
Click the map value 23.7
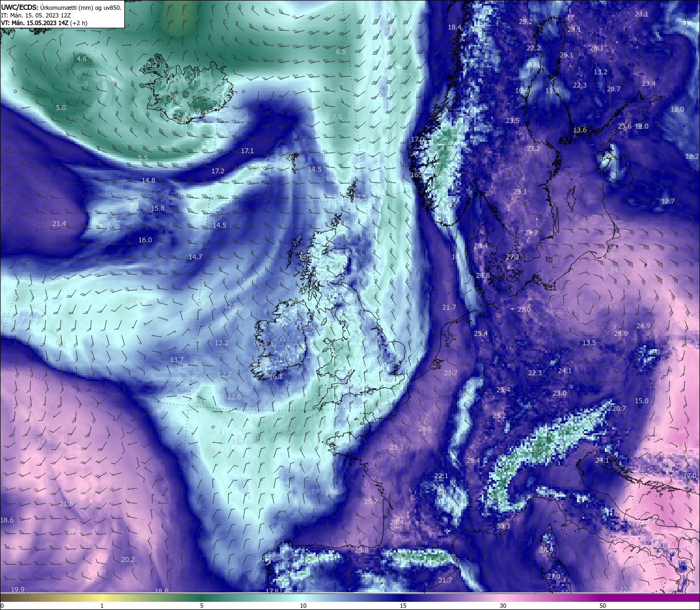(x=451, y=373)
